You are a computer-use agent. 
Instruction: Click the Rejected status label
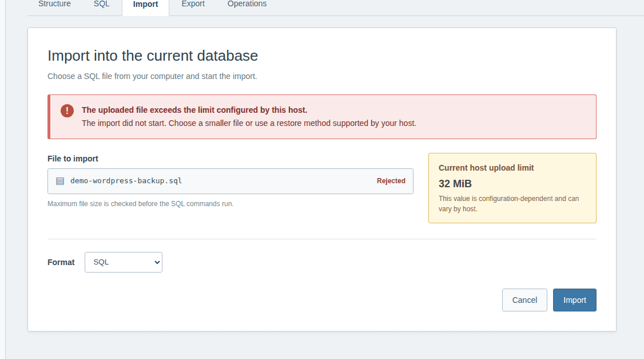pos(391,181)
